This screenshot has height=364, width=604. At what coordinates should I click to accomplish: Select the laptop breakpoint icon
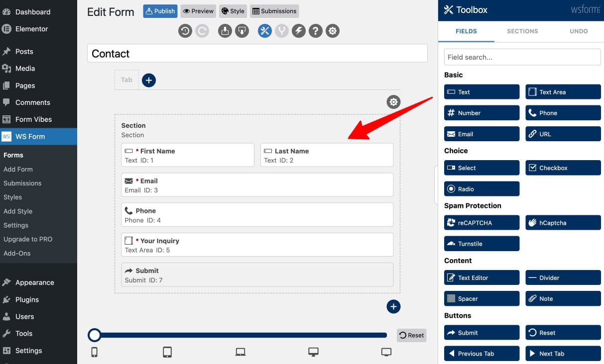pos(241,352)
